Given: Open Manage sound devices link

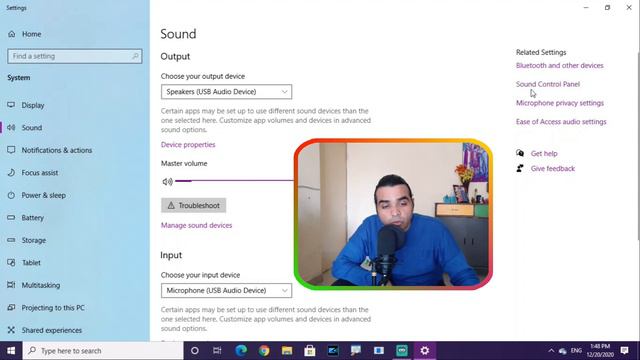Looking at the screenshot, I should click(x=196, y=225).
